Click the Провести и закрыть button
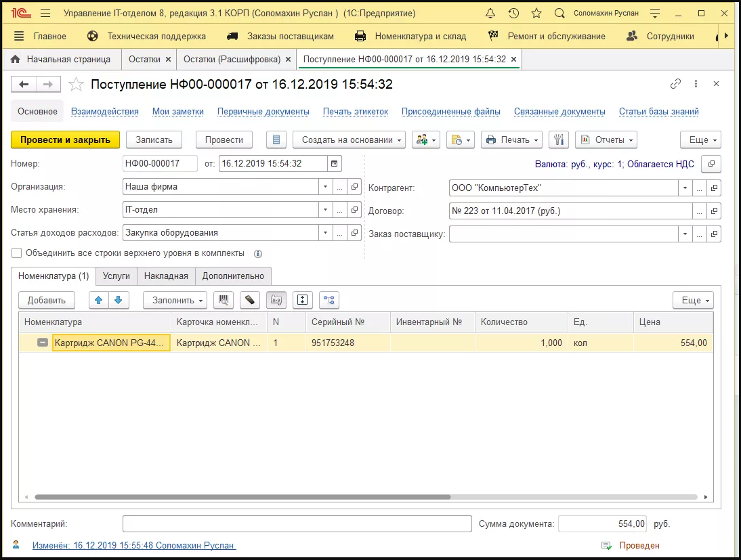 pyautogui.click(x=65, y=139)
